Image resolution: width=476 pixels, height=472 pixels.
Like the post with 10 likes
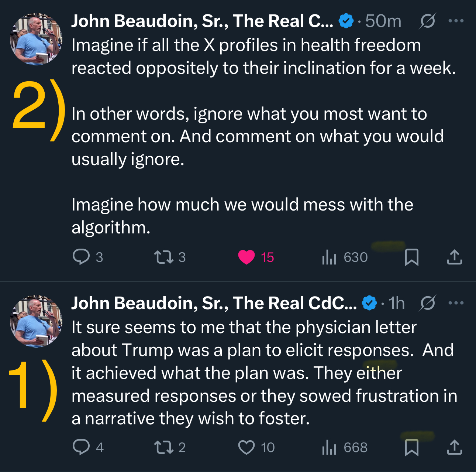point(246,447)
